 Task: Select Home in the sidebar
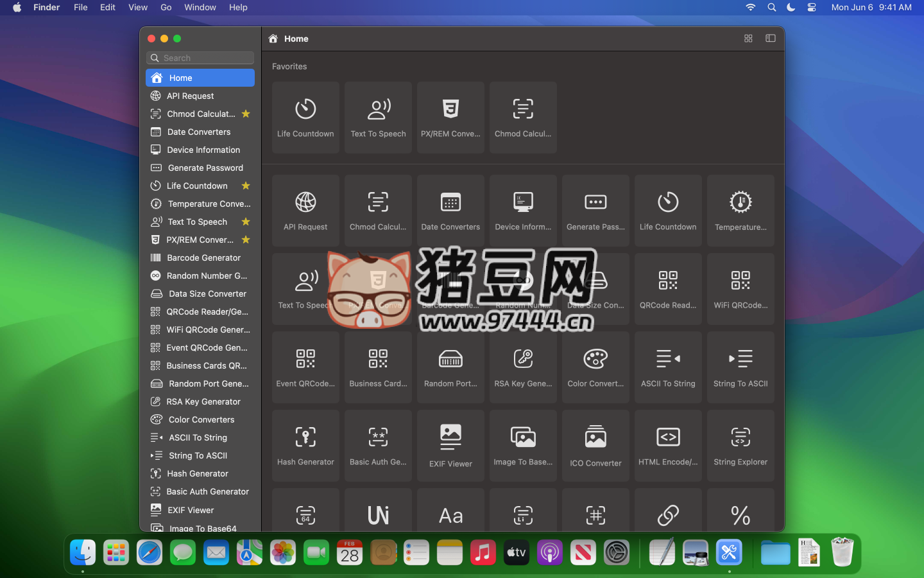[200, 78]
